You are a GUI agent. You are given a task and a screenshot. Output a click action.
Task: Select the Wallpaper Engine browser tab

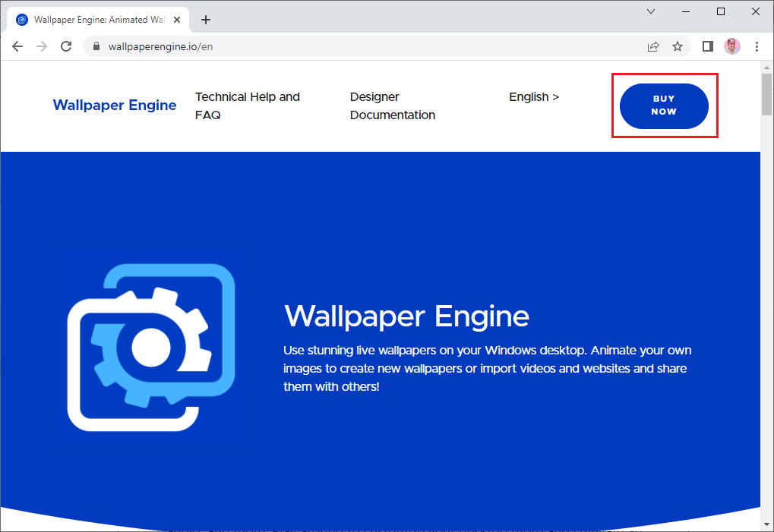click(x=98, y=20)
